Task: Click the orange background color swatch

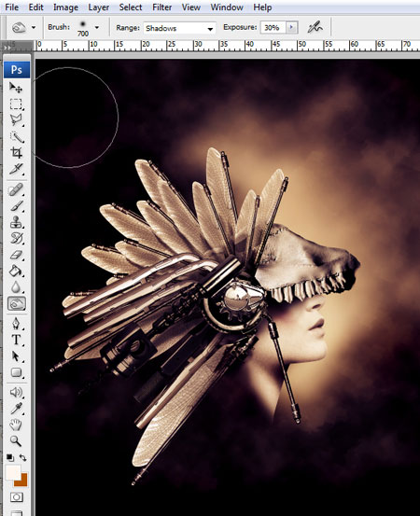Action: coord(22,481)
